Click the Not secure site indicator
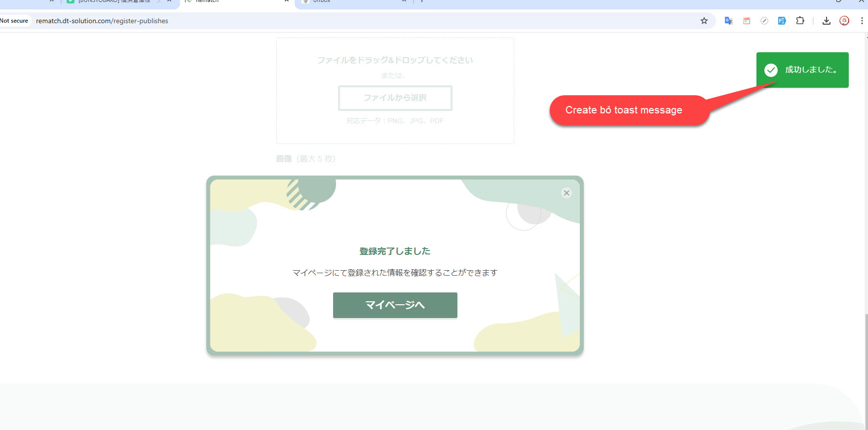 (x=14, y=21)
